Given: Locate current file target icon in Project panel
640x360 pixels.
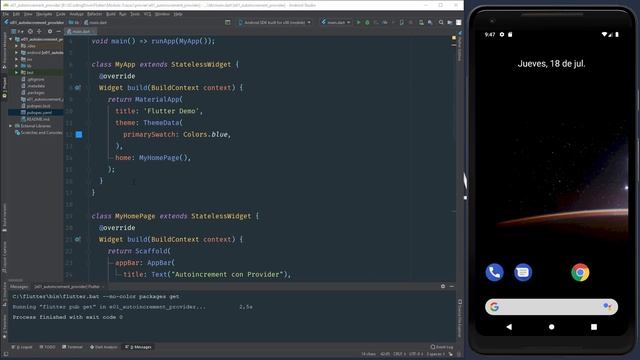Looking at the screenshot, I should [30, 31].
